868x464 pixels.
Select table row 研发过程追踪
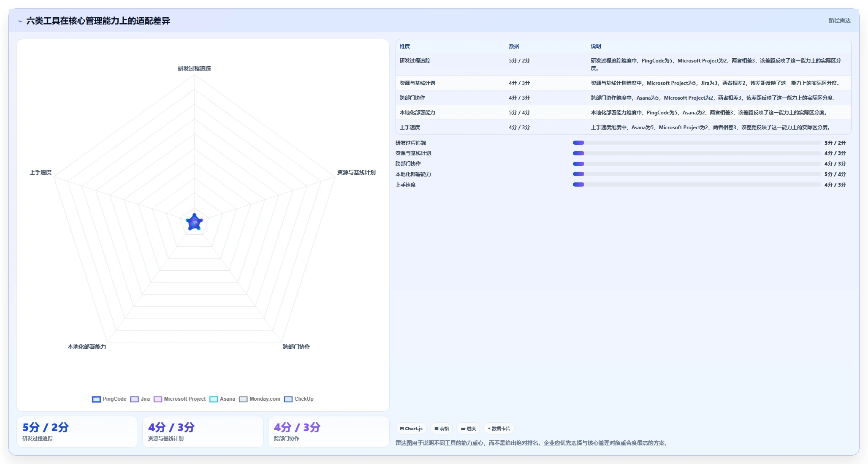(x=623, y=64)
